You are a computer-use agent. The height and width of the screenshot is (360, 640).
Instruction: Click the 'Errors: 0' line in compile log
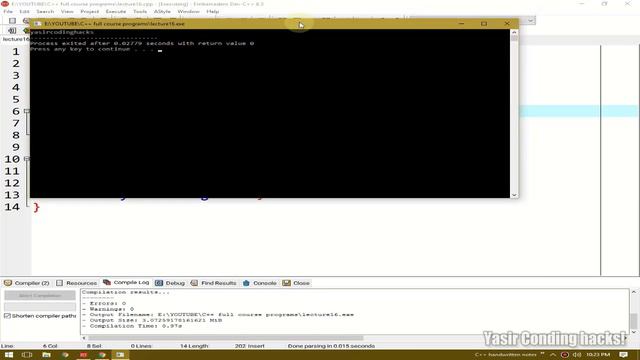tap(104, 303)
